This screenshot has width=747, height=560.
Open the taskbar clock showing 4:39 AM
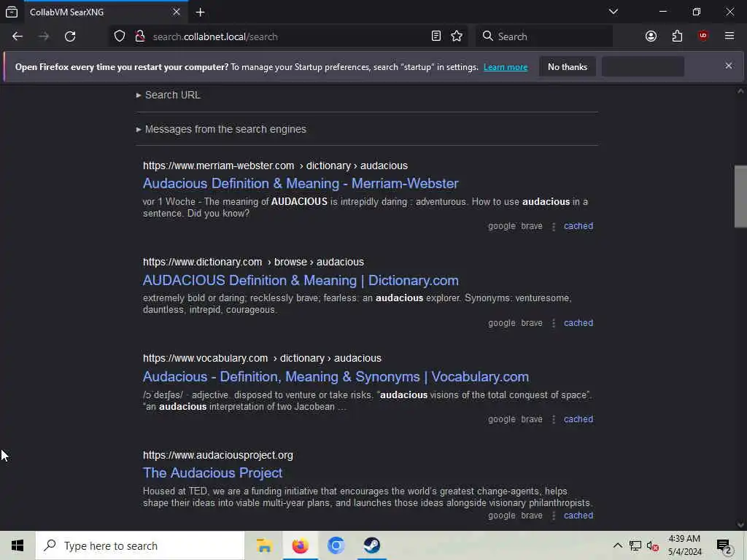click(x=684, y=545)
